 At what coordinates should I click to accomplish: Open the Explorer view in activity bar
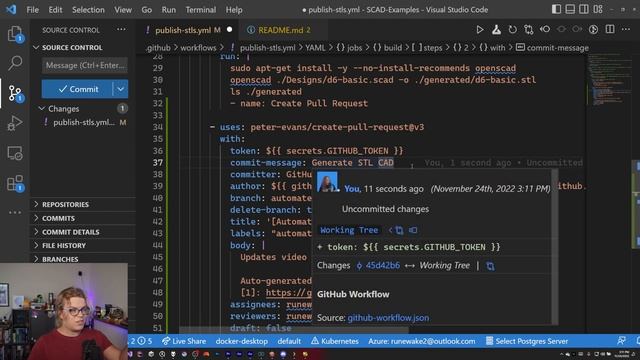coord(15,33)
